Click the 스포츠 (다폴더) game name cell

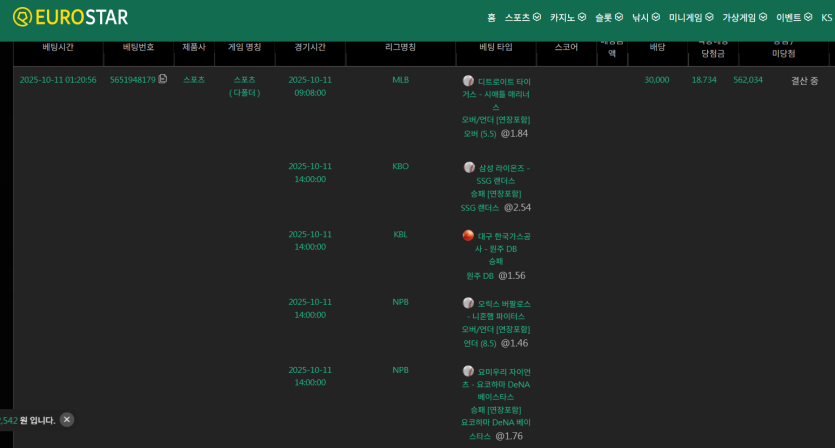[244, 86]
